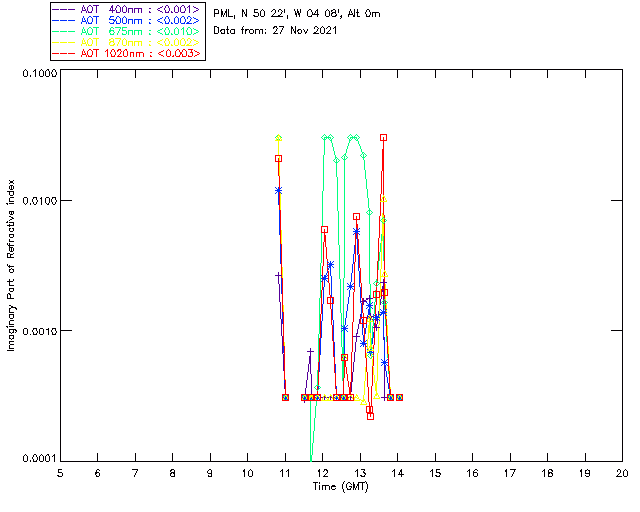
Task: Click the yellow triangle marker at the top left
Action: (x=279, y=138)
